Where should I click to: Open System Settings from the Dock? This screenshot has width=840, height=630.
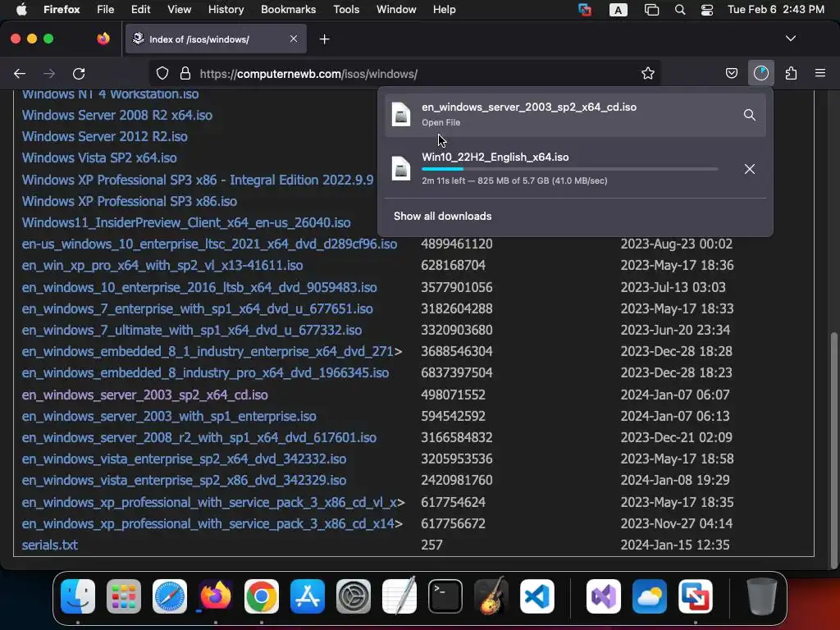354,596
